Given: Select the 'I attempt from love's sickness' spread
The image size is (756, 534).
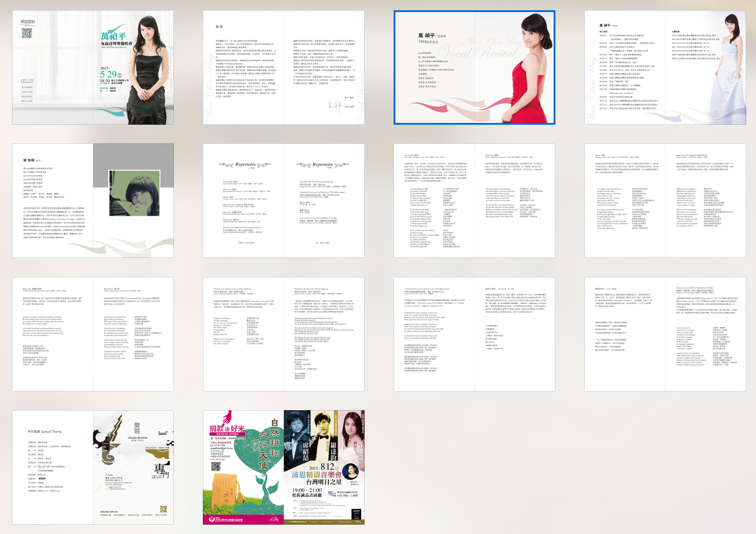Looking at the screenshot, I should pyautogui.click(x=474, y=334).
